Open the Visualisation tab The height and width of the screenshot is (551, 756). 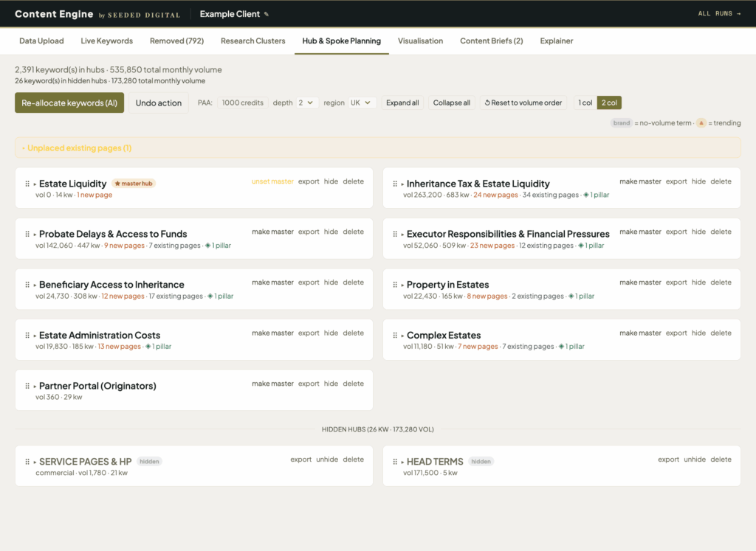420,41
